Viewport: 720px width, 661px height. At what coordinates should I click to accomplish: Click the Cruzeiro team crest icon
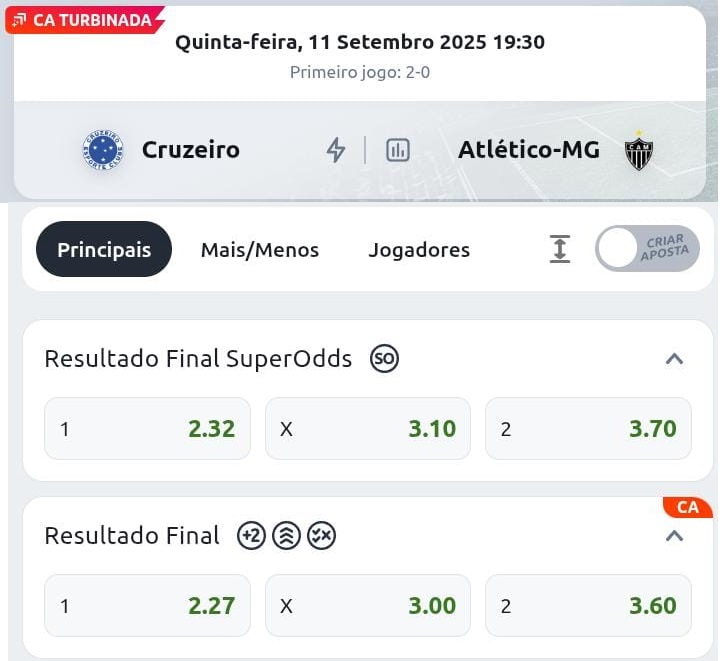(102, 150)
